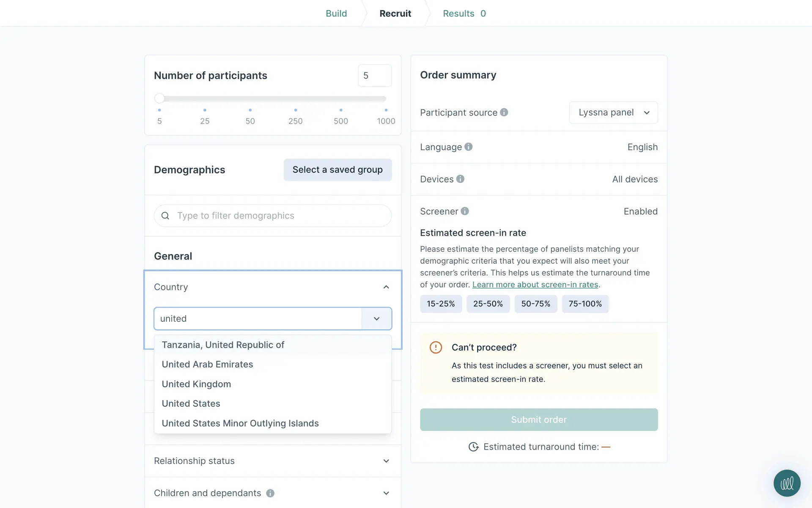Switch to the Build tab

point(336,14)
